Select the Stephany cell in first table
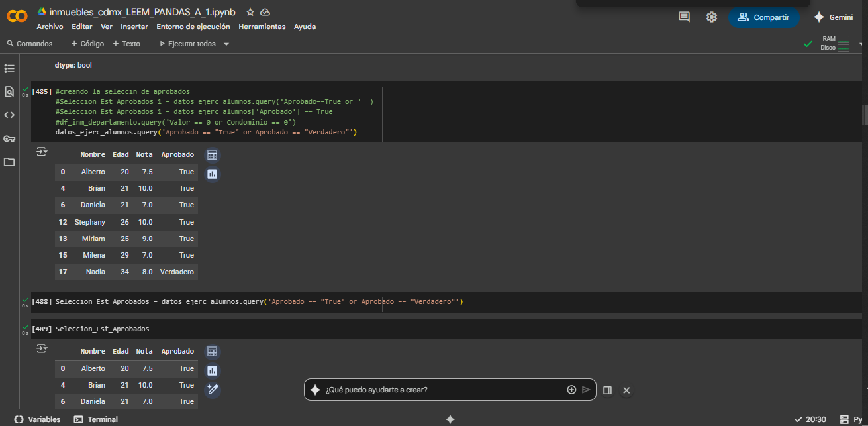 click(x=89, y=222)
